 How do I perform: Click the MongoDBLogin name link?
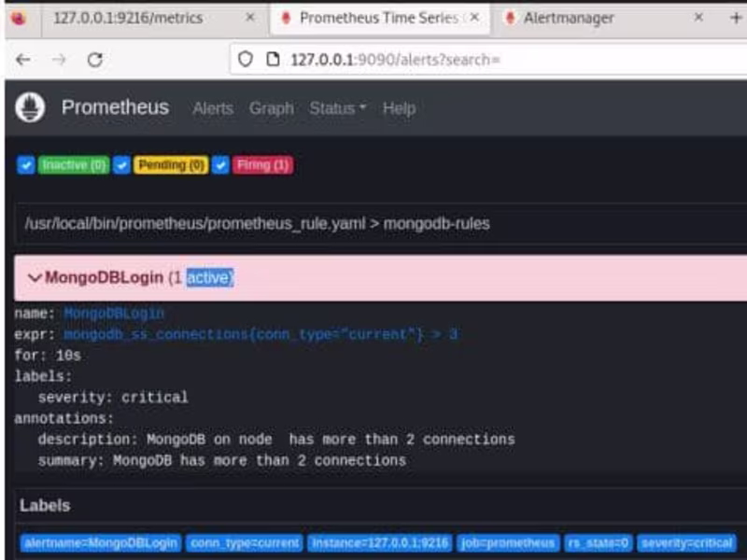coord(114,314)
